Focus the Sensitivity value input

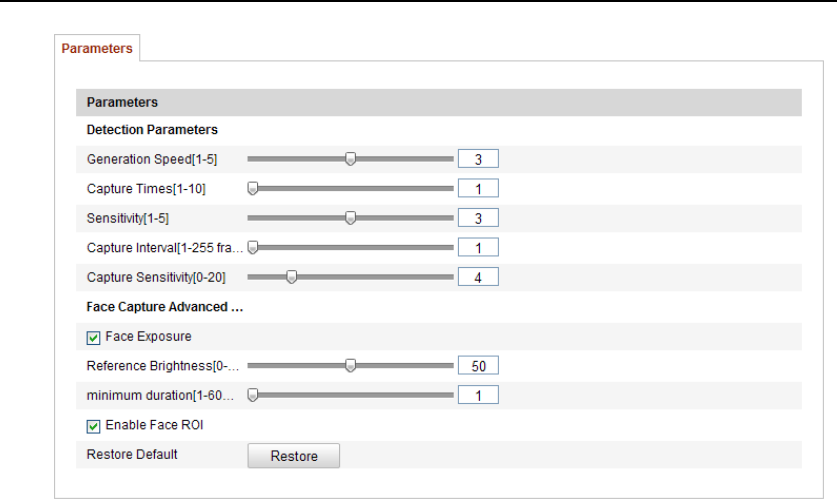[478, 218]
